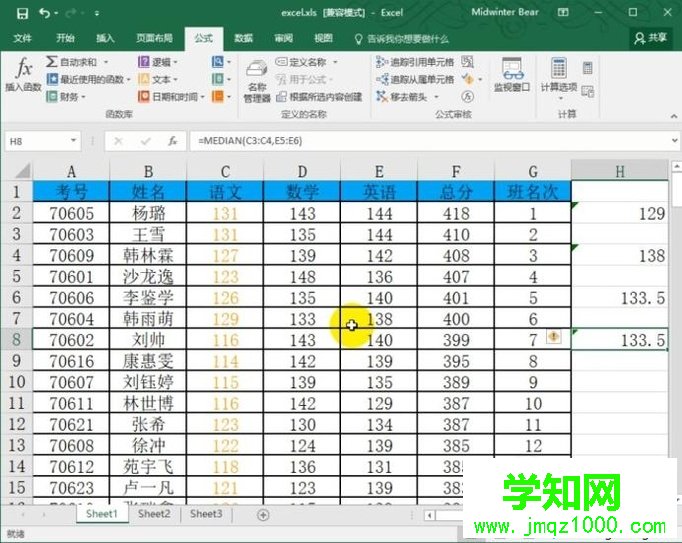This screenshot has height=543, width=682.
Task: Click in the formula bar text
Action: [250, 141]
